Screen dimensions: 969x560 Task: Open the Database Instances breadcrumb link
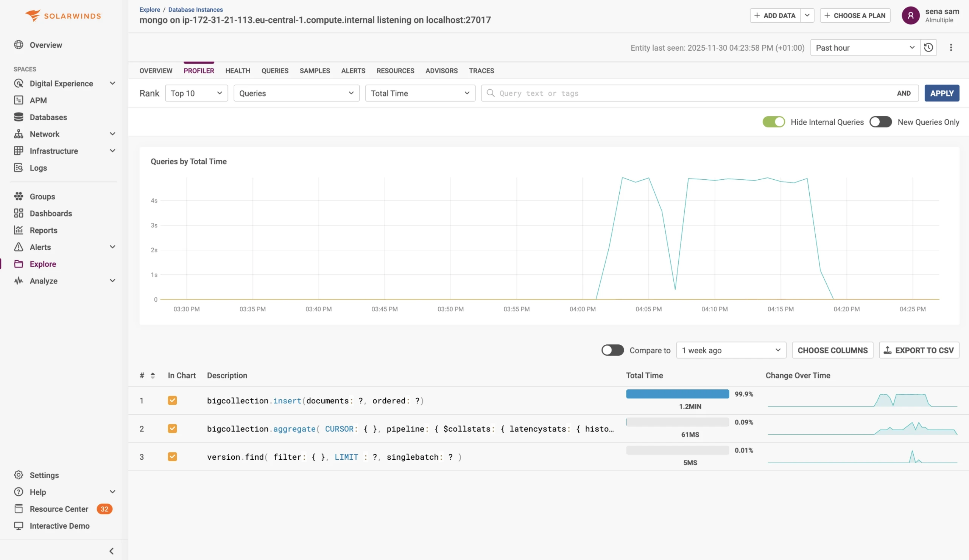(x=195, y=9)
